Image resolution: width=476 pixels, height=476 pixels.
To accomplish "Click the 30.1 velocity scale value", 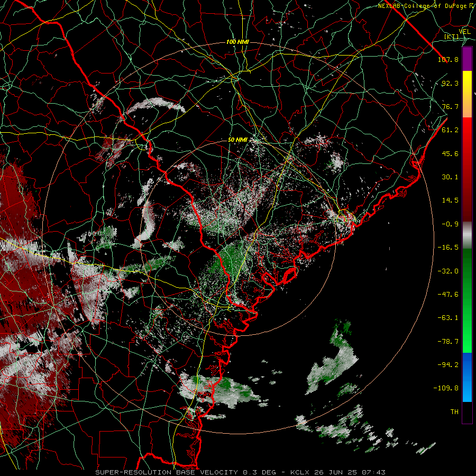I will (x=450, y=177).
